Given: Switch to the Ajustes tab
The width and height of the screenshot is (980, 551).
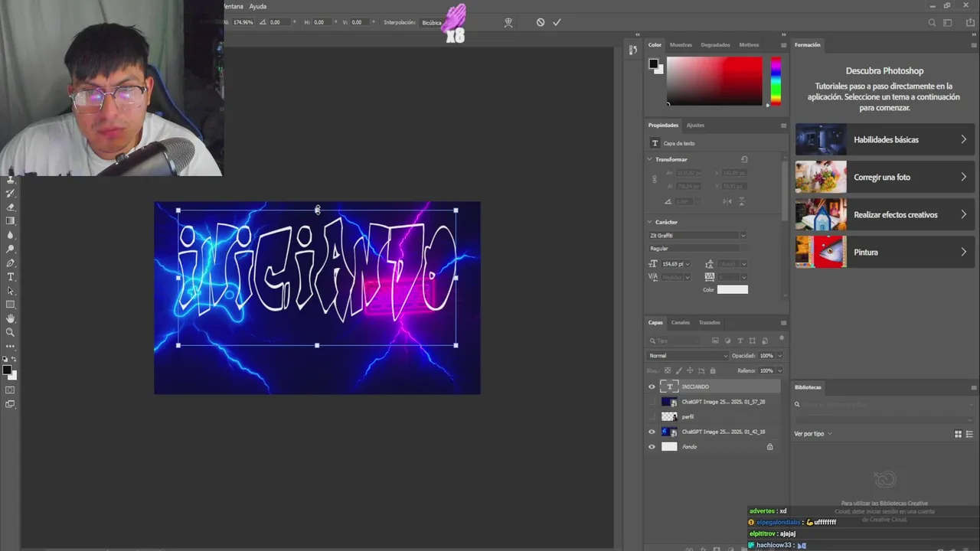Looking at the screenshot, I should click(695, 125).
